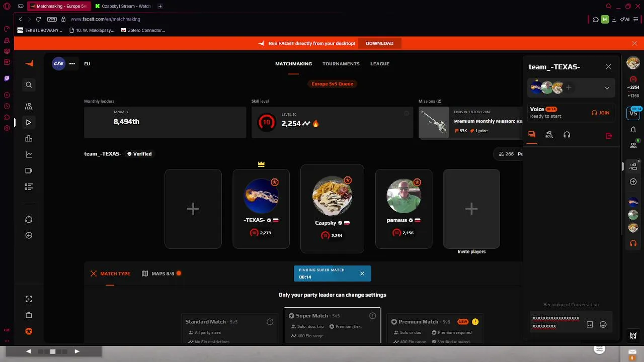Click the Europe 5v5 Queue label
644x362 pixels.
click(332, 84)
